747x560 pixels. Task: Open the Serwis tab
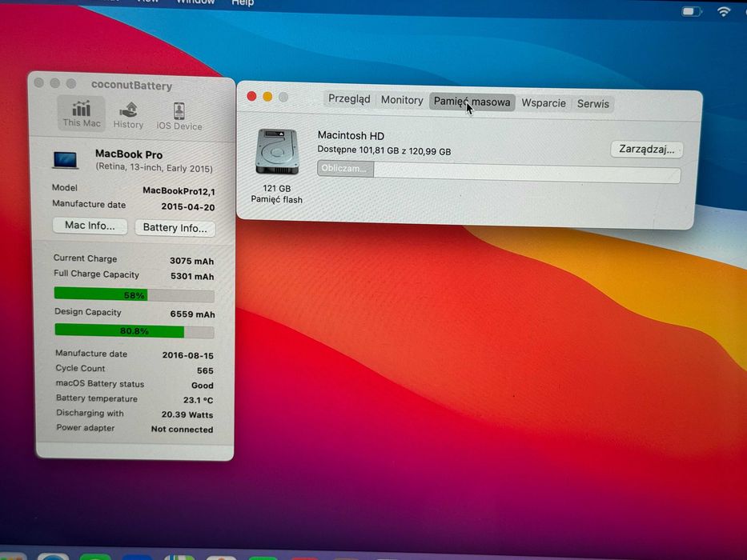[593, 104]
